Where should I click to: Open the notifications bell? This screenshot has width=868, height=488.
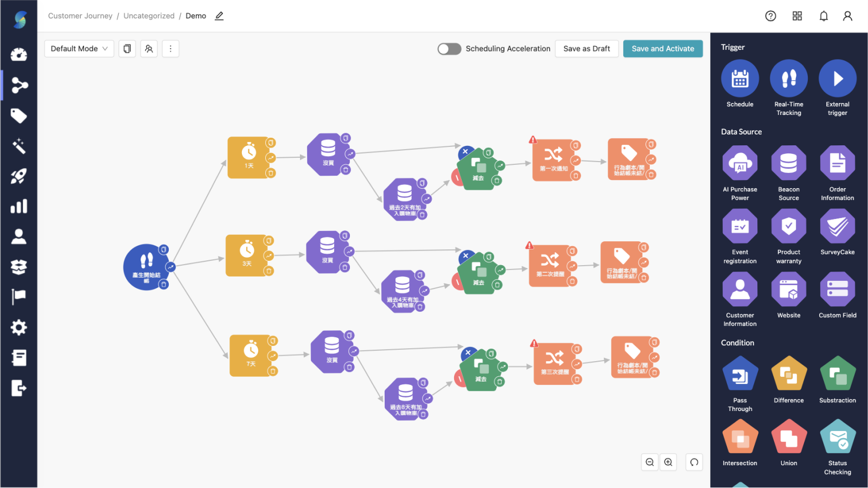tap(823, 16)
